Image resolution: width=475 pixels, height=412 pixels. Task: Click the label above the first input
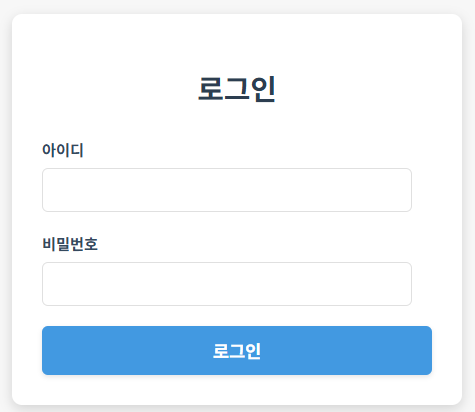pyautogui.click(x=63, y=150)
